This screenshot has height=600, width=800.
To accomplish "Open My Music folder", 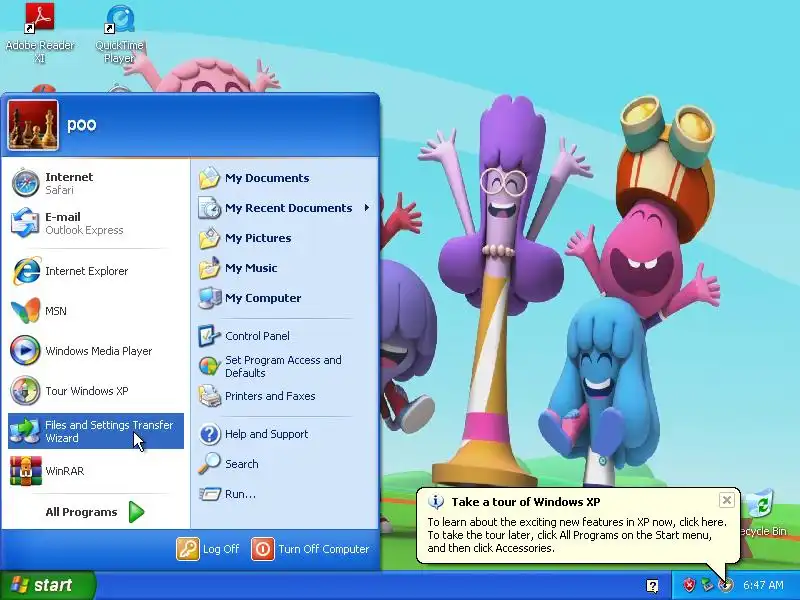I will [286, 268].
